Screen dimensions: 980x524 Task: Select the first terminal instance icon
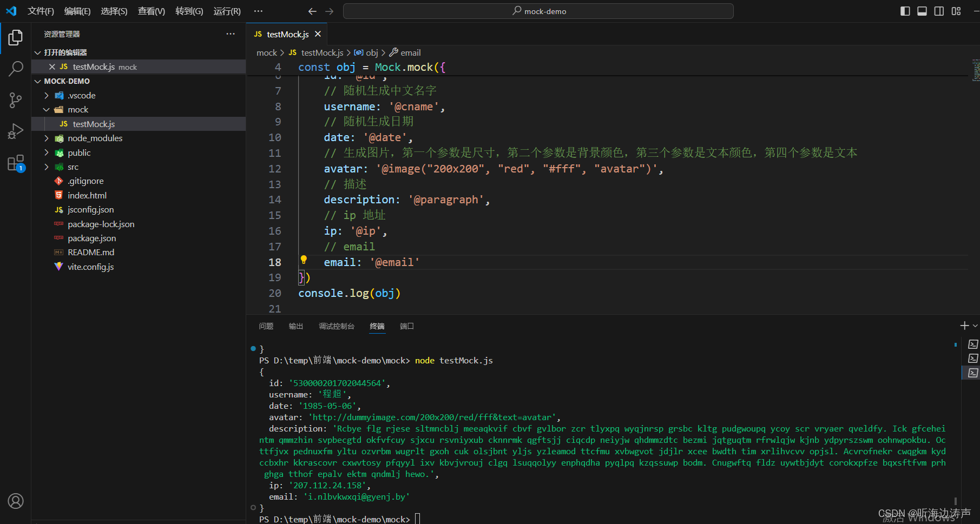973,344
